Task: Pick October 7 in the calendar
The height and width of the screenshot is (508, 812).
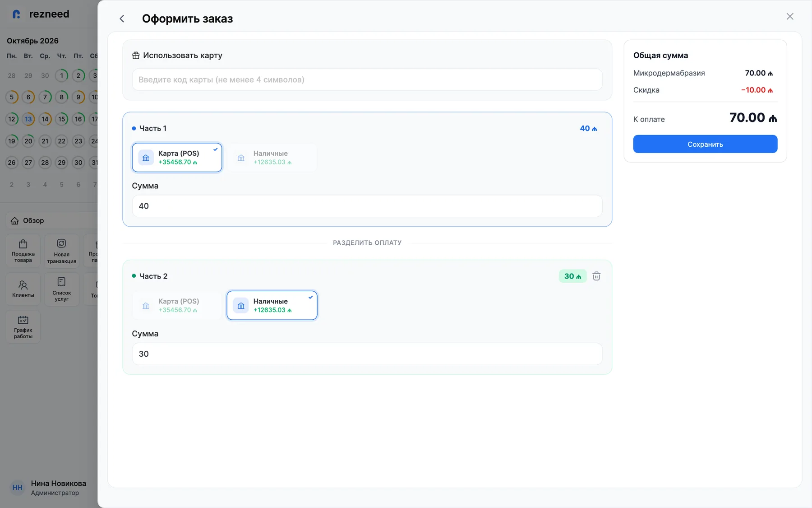Action: 45,97
